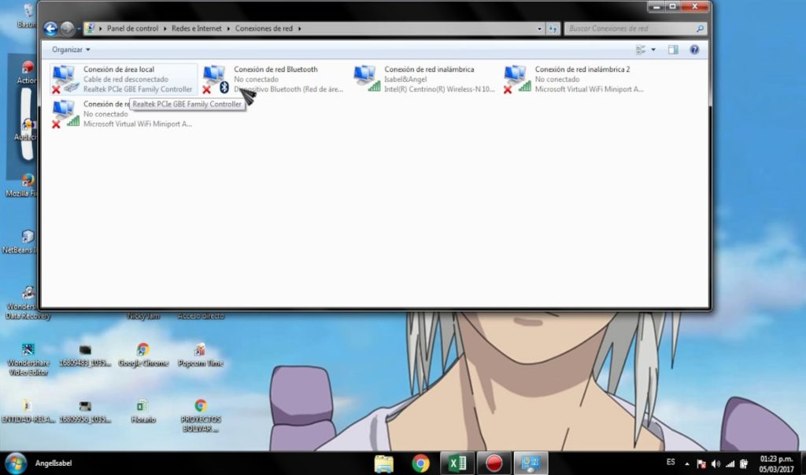This screenshot has height=475, width=806.
Task: Click the red record button in taskbar
Action: 493,463
